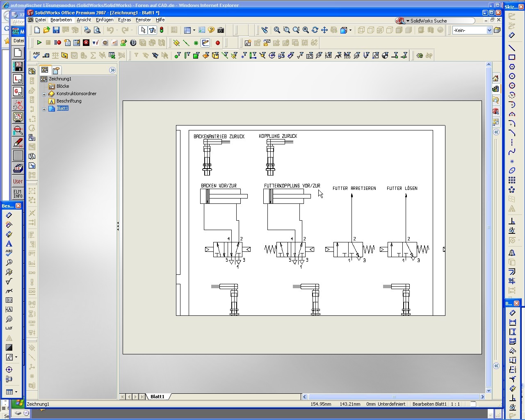Image resolution: width=525 pixels, height=420 pixels.
Task: Expand the Blatt1 tree node
Action: [x=44, y=108]
